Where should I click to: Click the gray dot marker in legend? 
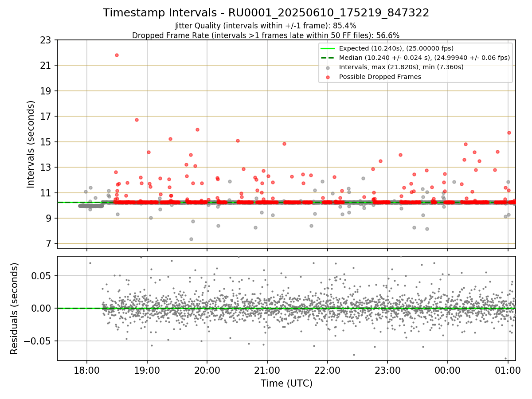(328, 68)
